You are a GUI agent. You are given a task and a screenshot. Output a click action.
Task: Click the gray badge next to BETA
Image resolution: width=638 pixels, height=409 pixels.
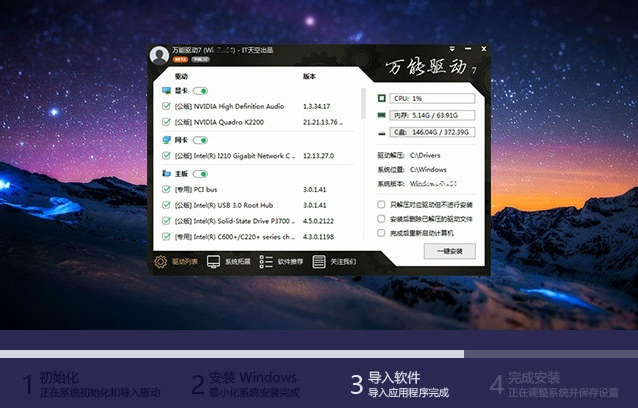(x=201, y=59)
